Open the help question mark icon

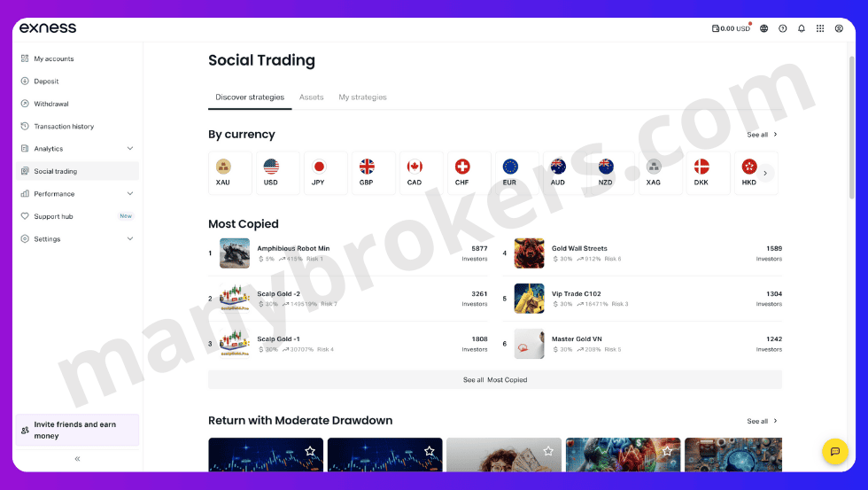[782, 28]
